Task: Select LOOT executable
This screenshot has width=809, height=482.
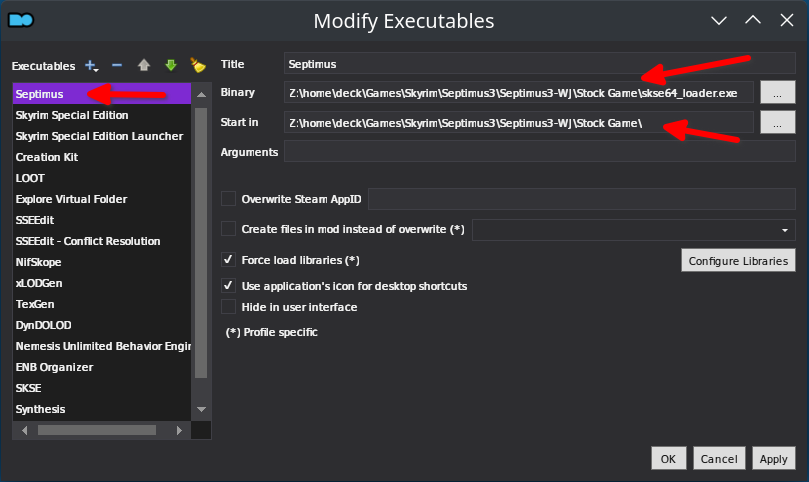Action: click(x=102, y=178)
